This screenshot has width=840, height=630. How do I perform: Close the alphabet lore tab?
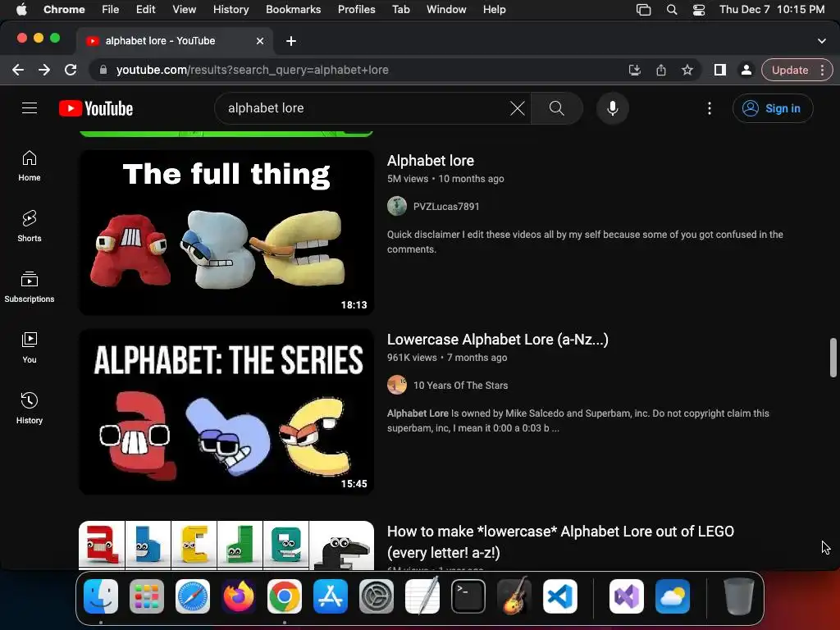[x=260, y=41]
